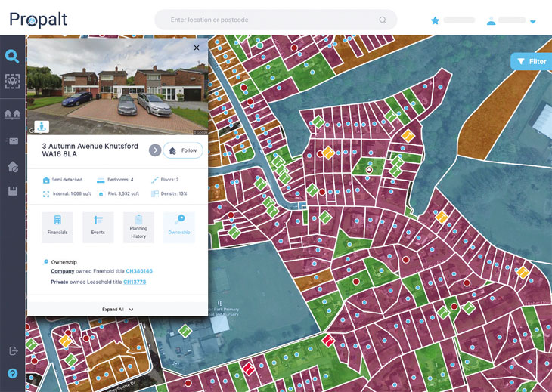Switch to the Planning History tab
This screenshot has height=392, width=552.
(x=138, y=227)
